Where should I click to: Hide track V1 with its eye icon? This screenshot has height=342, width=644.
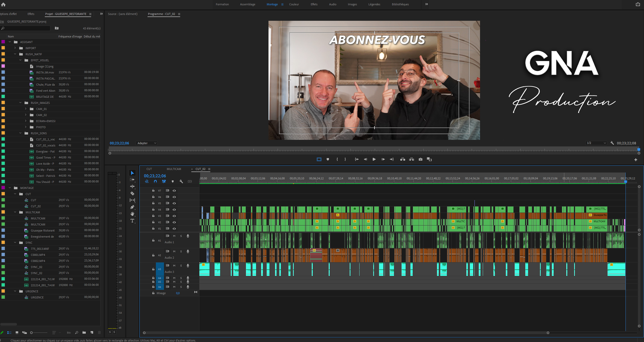(174, 229)
